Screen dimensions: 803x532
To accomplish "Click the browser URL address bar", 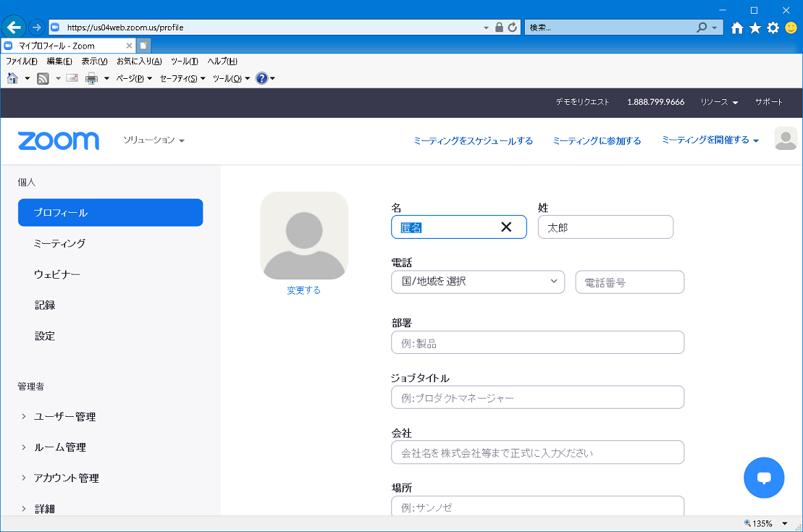I will click(272, 28).
